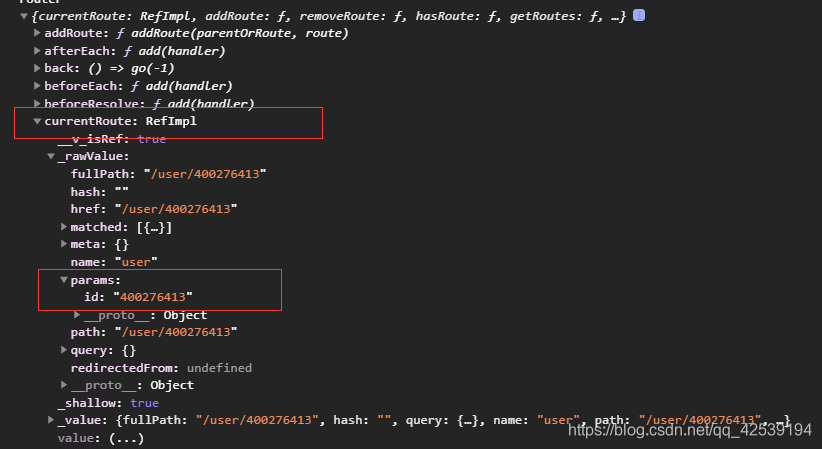Click the blue info icon after object summary
Image resolution: width=822 pixels, height=449 pixels.
(x=639, y=15)
